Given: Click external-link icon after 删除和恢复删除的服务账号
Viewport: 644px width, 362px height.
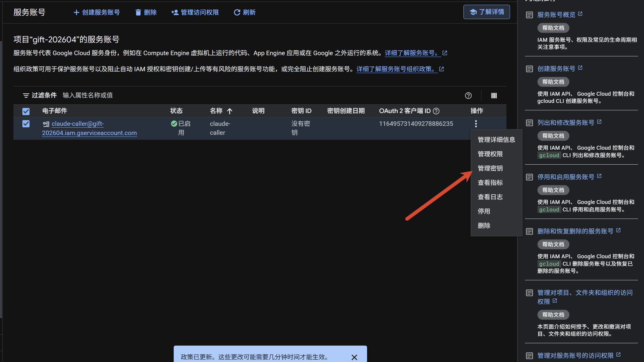Looking at the screenshot, I should point(618,230).
